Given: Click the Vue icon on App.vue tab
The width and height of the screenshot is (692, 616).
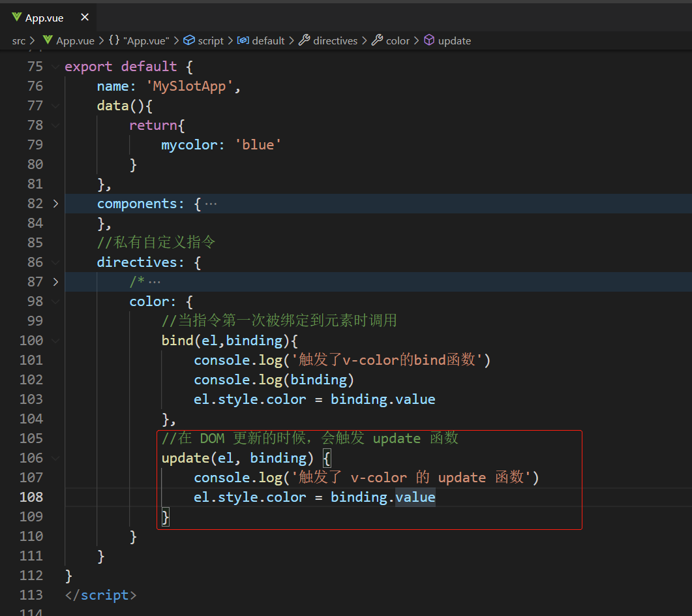Looking at the screenshot, I should [x=17, y=17].
